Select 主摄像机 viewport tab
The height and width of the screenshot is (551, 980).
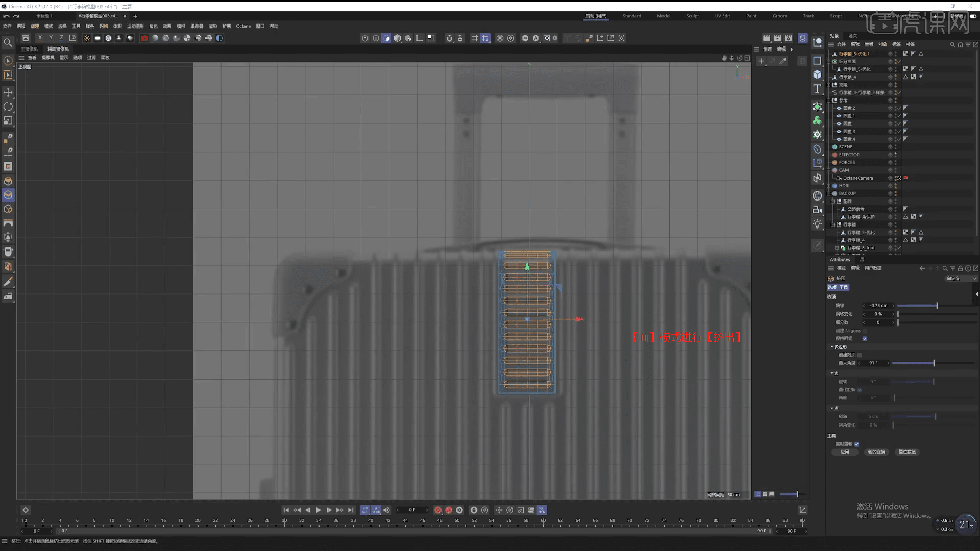(x=29, y=49)
